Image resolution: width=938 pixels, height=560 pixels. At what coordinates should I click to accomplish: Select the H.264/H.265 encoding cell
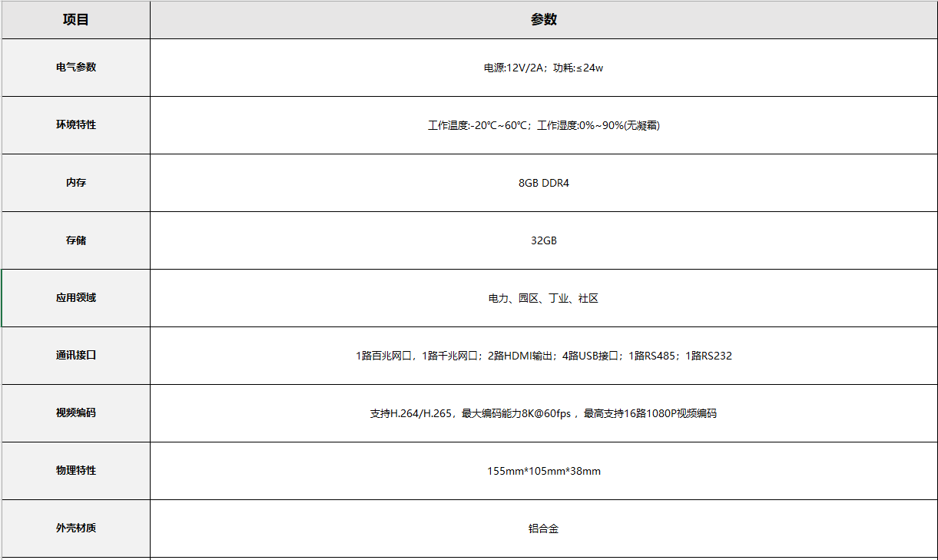coord(543,413)
